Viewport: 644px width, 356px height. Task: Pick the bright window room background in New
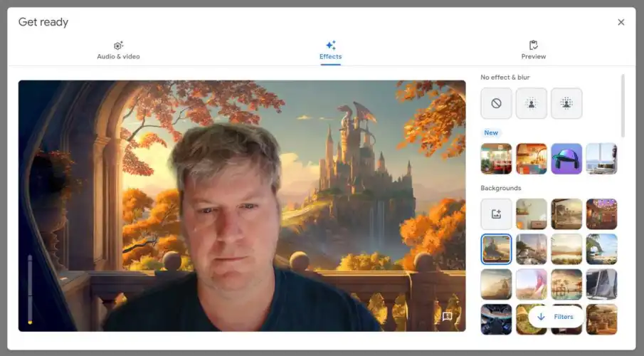[x=601, y=159]
